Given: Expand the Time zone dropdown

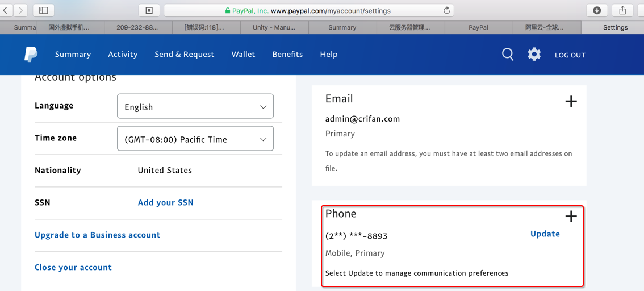Looking at the screenshot, I should coord(195,139).
